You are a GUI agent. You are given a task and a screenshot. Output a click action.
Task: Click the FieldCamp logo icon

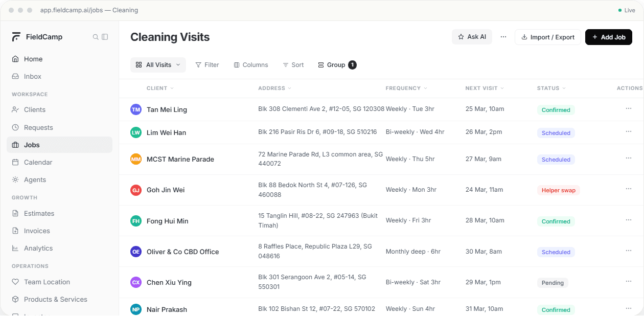[16, 37]
